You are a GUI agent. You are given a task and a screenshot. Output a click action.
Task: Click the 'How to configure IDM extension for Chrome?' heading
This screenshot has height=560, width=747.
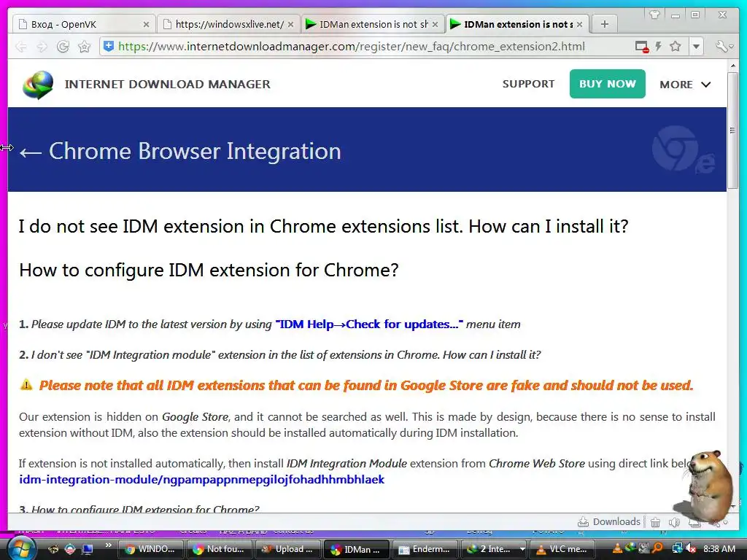click(x=209, y=271)
